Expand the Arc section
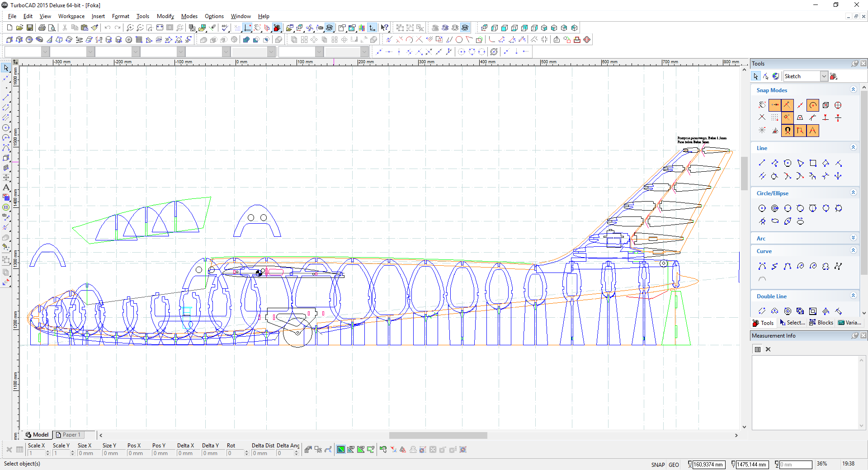 tap(853, 238)
